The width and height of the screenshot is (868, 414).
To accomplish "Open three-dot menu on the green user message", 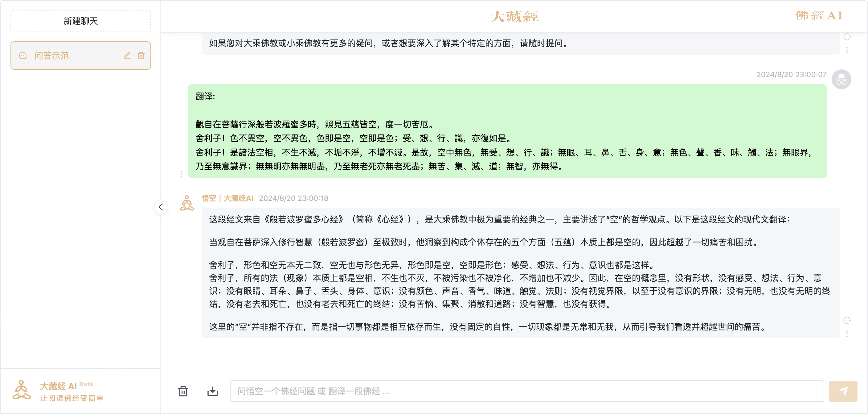I will pos(181,174).
